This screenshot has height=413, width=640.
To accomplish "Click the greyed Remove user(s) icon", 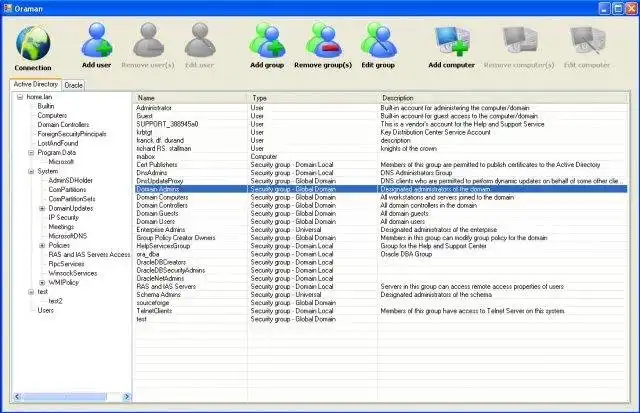I will point(148,40).
